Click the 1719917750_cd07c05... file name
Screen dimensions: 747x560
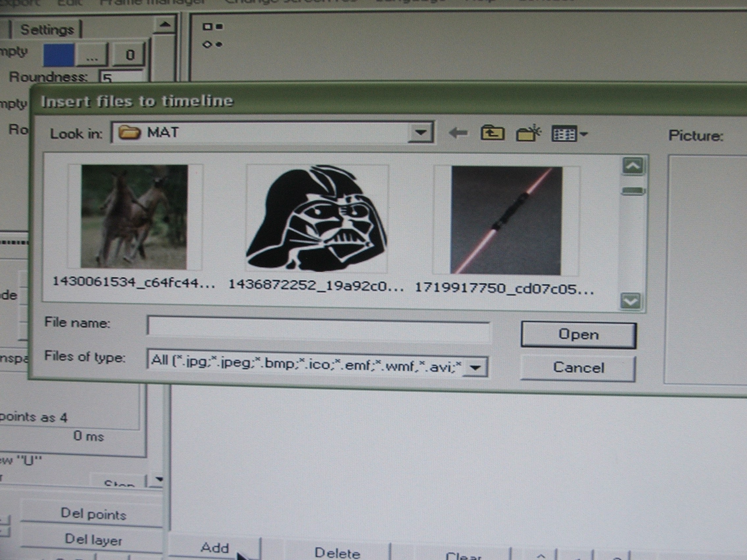click(504, 289)
